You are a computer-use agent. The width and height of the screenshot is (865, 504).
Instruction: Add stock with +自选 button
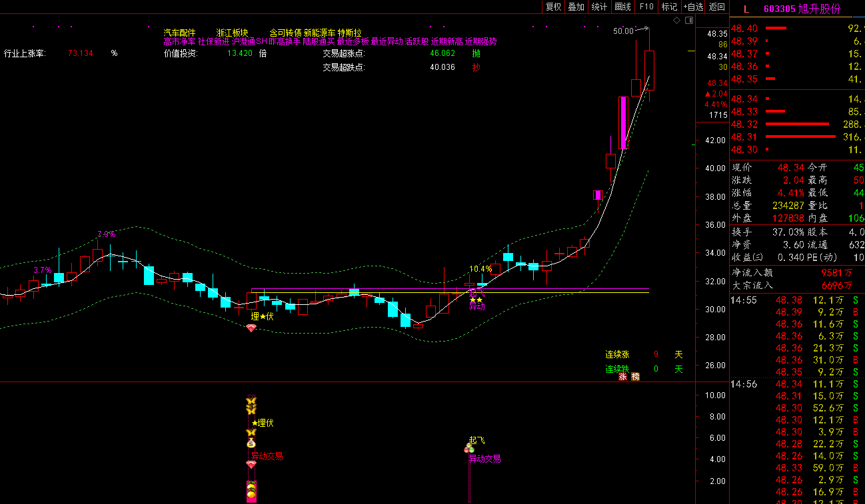(693, 7)
